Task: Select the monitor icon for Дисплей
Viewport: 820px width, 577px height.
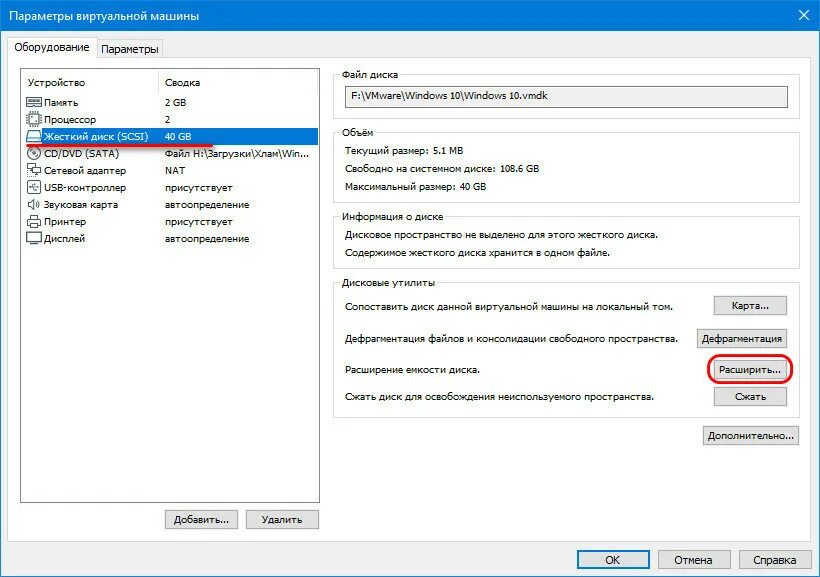Action: coord(33,239)
